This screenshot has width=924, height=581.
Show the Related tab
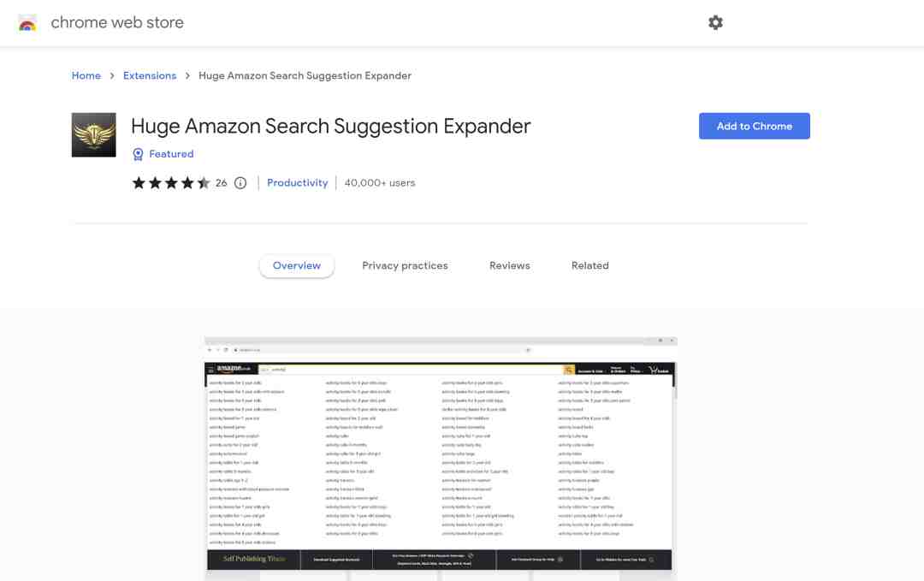point(589,266)
